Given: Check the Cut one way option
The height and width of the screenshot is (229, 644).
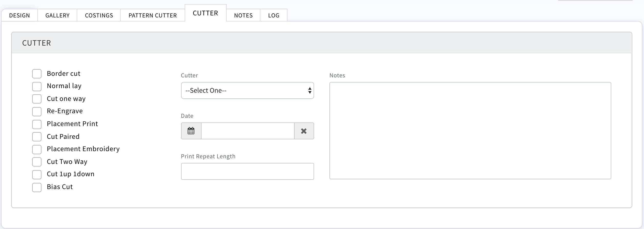Looking at the screenshot, I should coord(37,99).
